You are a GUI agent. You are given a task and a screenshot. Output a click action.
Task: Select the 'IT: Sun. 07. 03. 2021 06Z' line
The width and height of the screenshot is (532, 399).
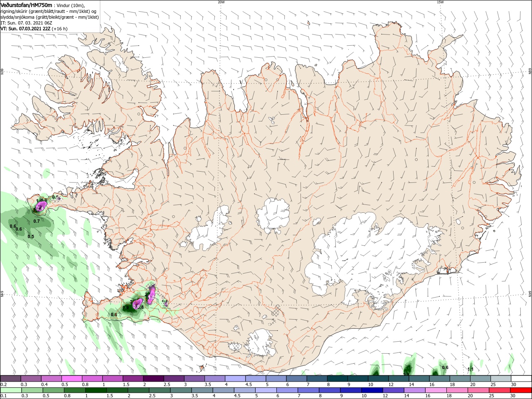coord(26,23)
